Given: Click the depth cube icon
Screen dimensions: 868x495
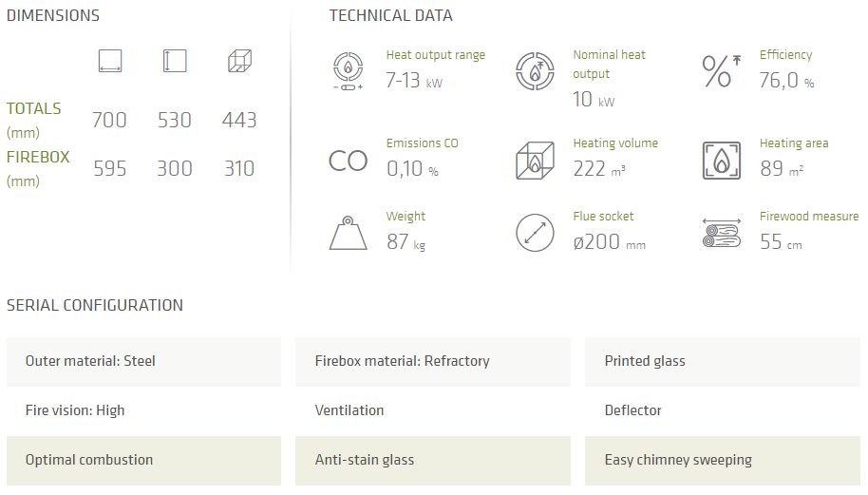Looking at the screenshot, I should click(239, 62).
